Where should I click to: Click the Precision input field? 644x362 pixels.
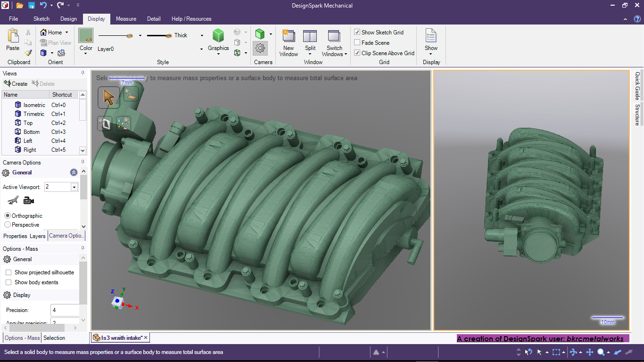(x=65, y=310)
